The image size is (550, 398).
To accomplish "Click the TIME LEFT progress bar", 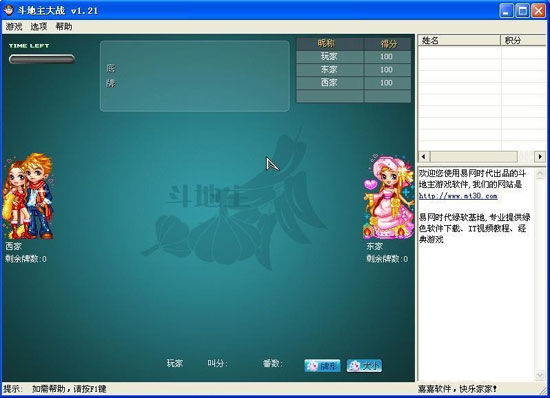I will coord(42,59).
